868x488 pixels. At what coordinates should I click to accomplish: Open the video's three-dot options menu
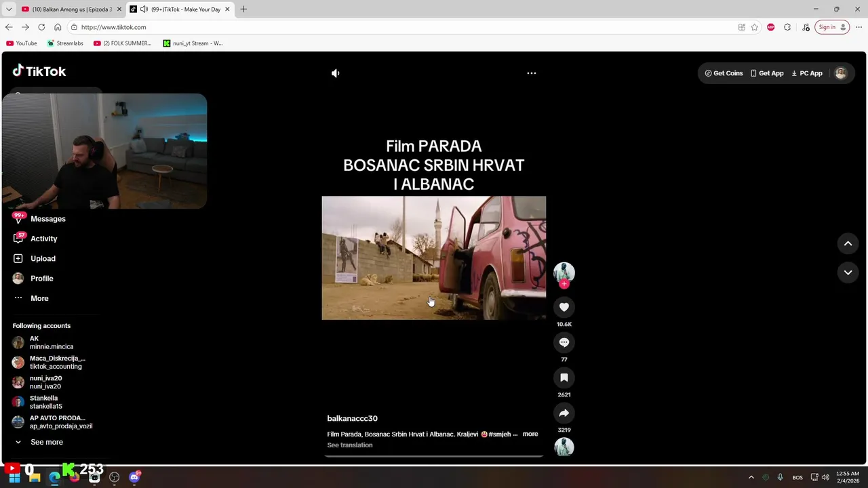(x=532, y=73)
